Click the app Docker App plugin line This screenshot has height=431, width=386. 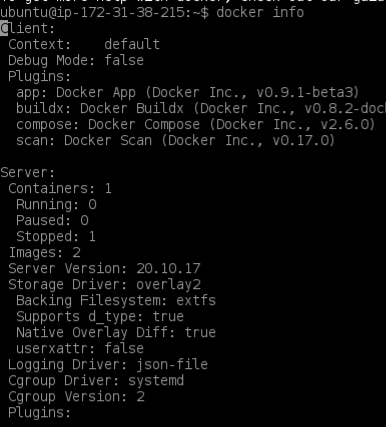click(x=188, y=92)
